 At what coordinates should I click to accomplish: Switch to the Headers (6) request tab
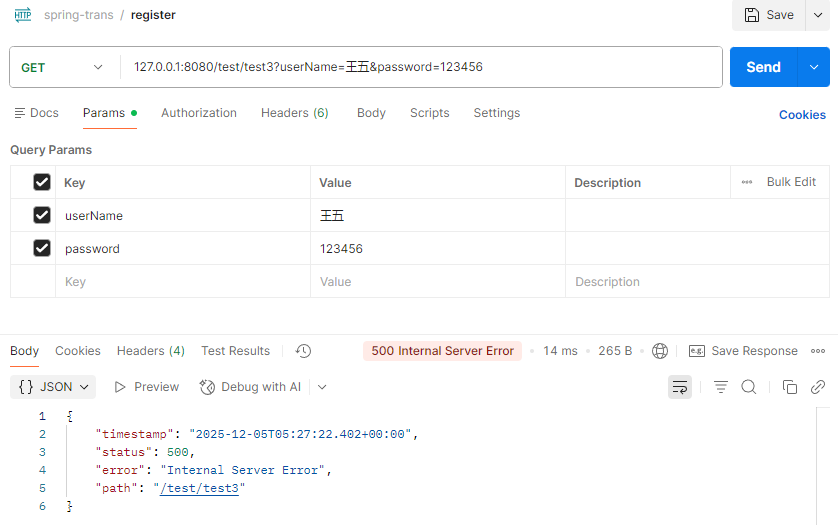click(x=294, y=113)
